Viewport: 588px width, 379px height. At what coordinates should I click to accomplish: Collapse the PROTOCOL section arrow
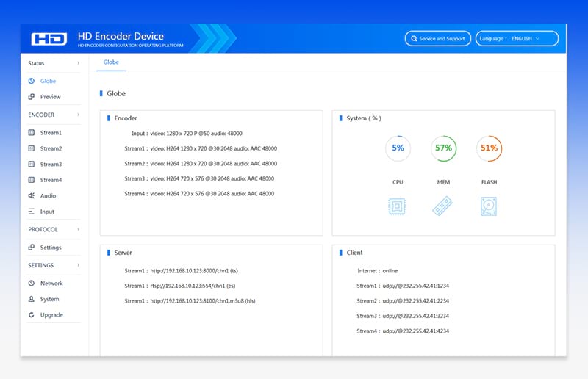pos(78,230)
